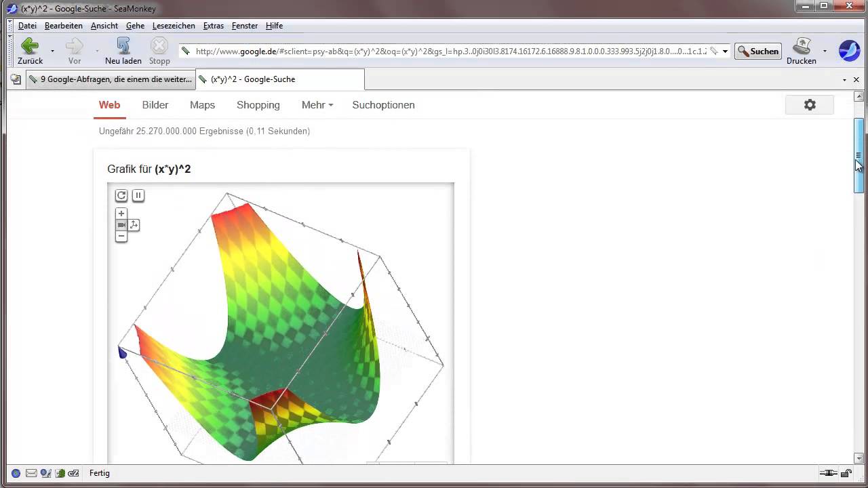
Task: Open the Datei menu
Action: pos(27,26)
